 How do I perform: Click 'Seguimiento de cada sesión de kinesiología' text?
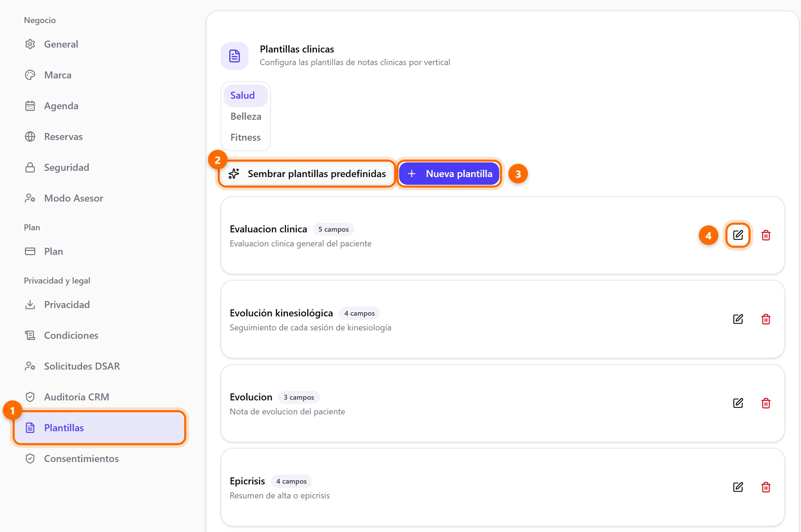pyautogui.click(x=311, y=328)
